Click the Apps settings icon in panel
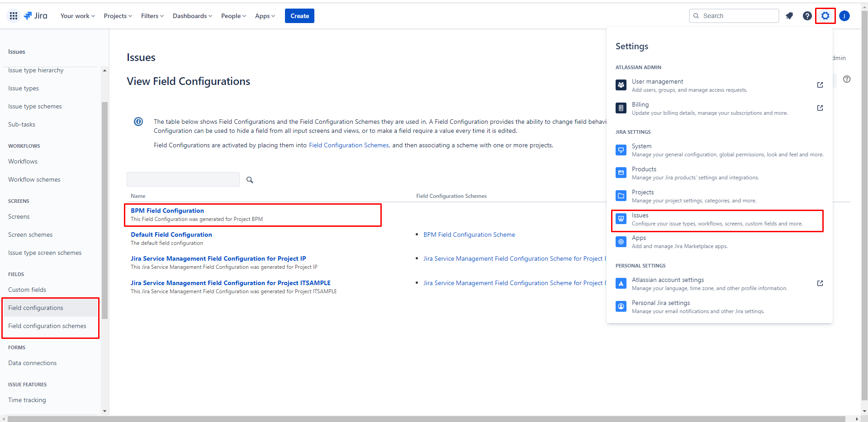Screen dimensions: 868x422 [x=621, y=242]
